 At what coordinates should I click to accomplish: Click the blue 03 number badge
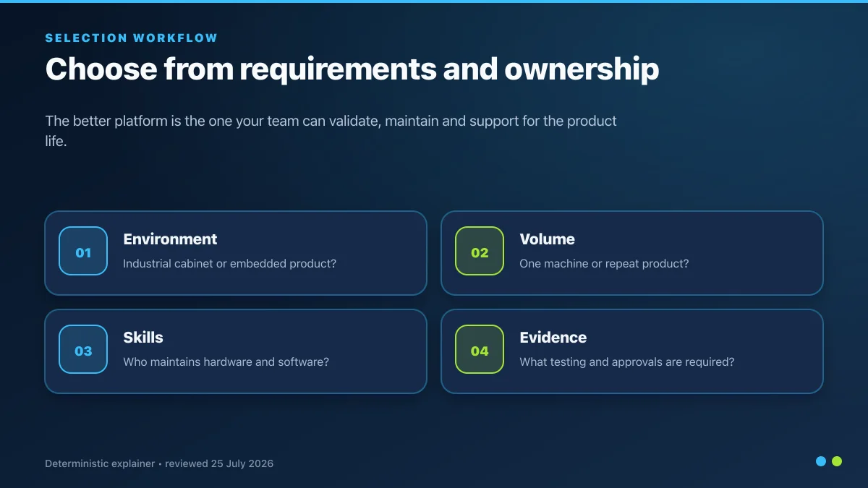coord(83,349)
